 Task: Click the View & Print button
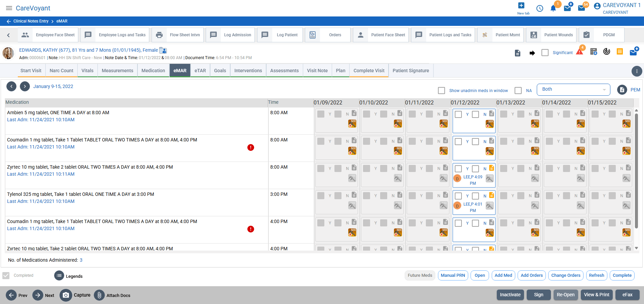pyautogui.click(x=597, y=295)
